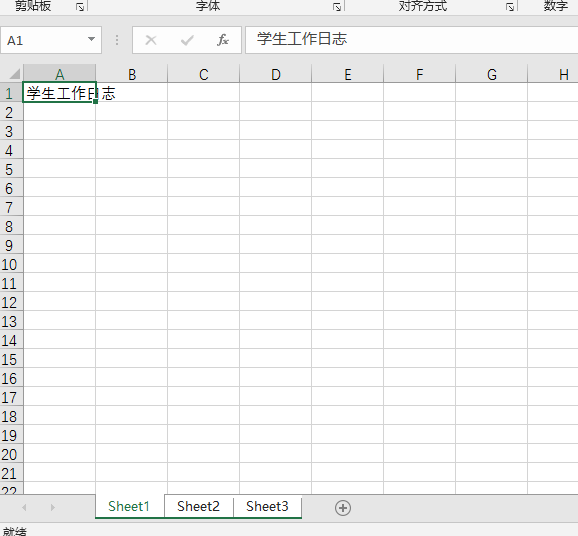Screen dimensions: 578x536
Task: Switch to the Sheet3 tab
Action: click(267, 507)
